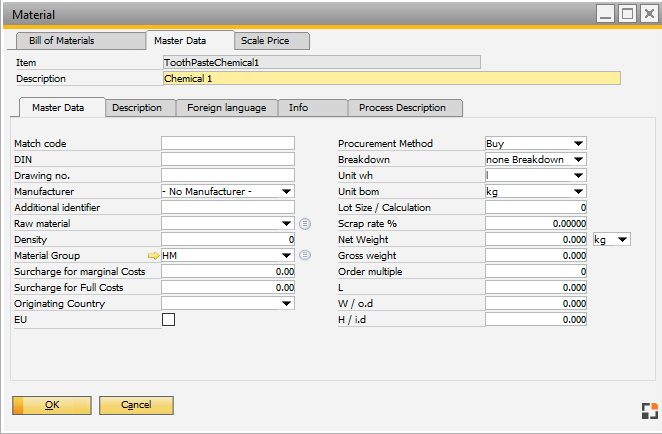The image size is (662, 434).
Task: Open the Scale Price tab
Action: point(272,41)
